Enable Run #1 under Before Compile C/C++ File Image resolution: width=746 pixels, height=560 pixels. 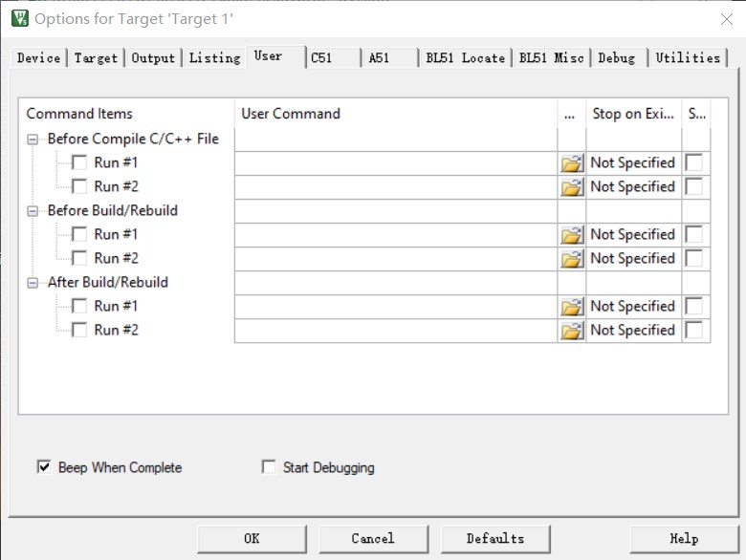79,163
